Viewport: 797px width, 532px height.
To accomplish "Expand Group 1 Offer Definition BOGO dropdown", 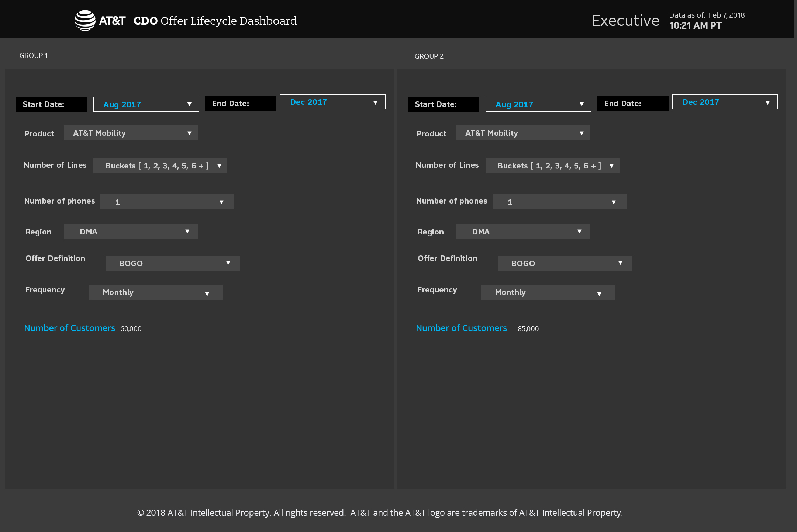I will click(x=173, y=264).
